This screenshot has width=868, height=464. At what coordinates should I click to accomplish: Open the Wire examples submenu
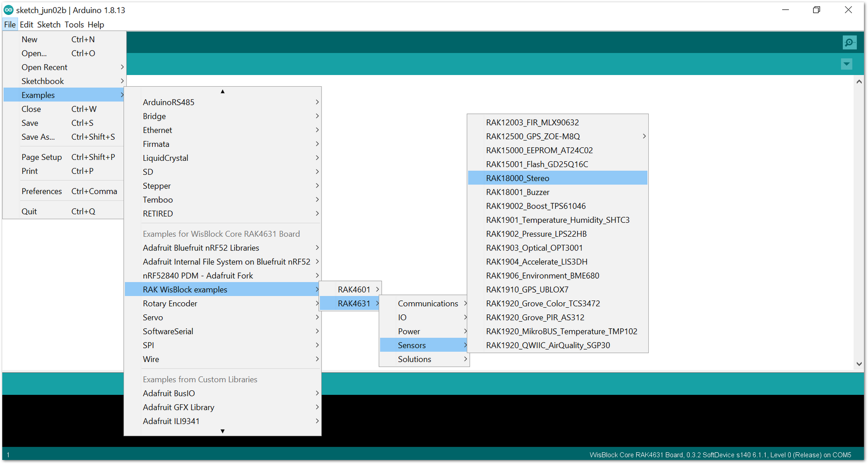[222, 359]
